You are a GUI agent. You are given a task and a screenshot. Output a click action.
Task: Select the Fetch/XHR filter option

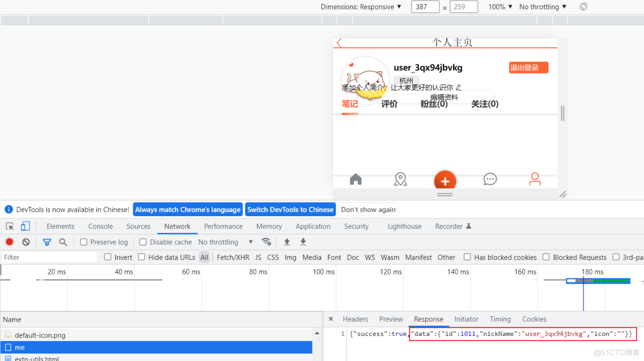(233, 257)
